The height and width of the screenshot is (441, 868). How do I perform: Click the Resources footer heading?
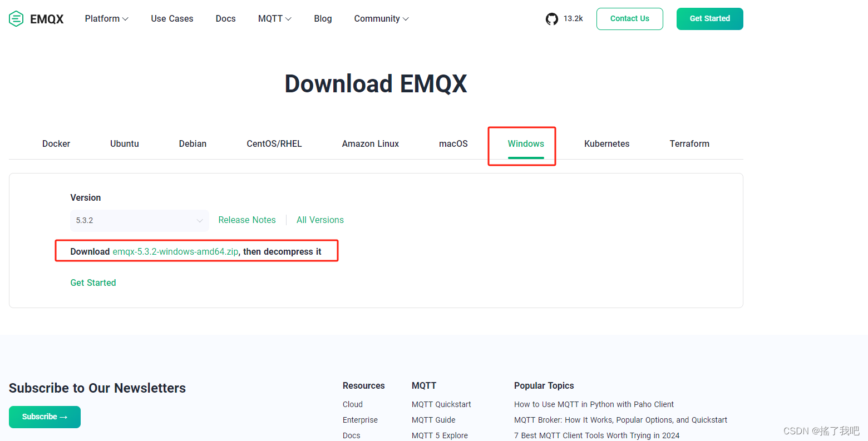364,386
